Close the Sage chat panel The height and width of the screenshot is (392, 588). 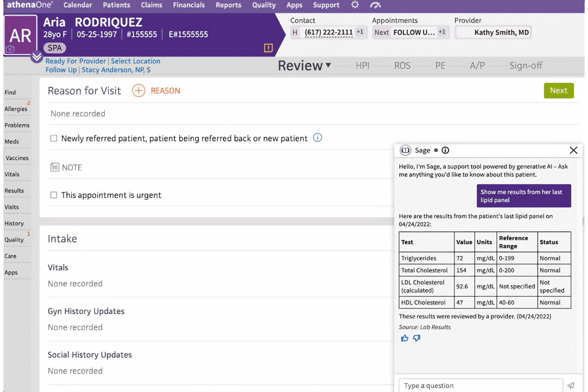(573, 150)
